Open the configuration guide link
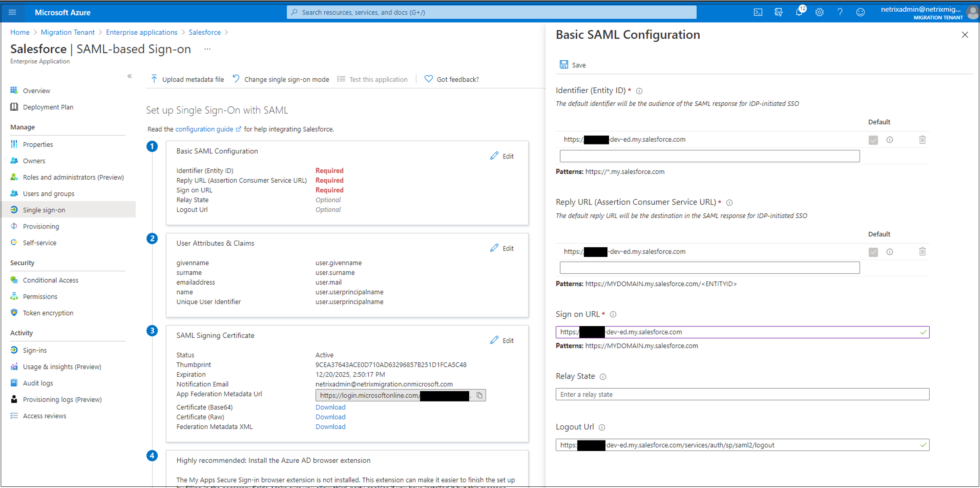Viewport: 980px width, 488px height. (x=208, y=129)
